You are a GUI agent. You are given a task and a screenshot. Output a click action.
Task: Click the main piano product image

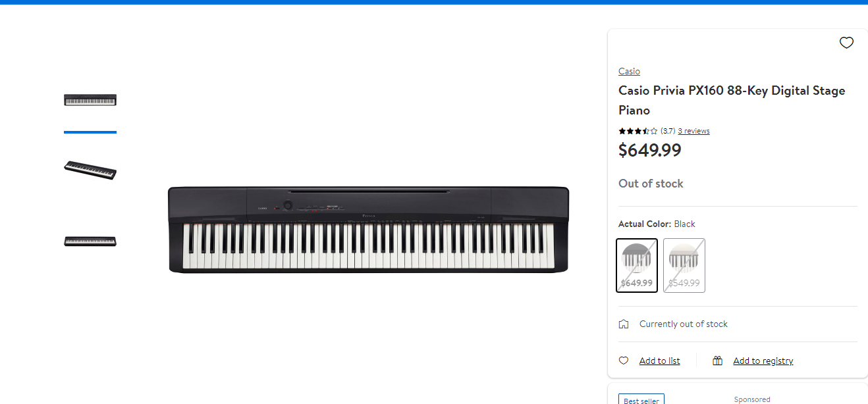368,230
